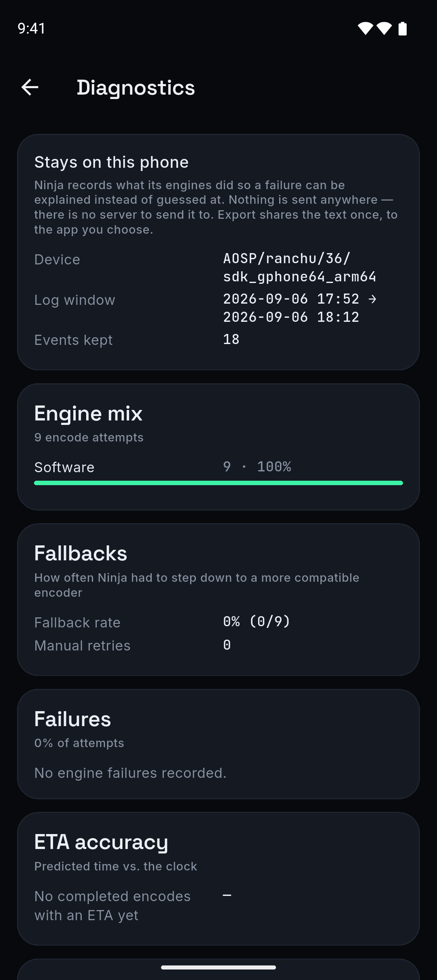Screen dimensions: 437x980
Task: Open the ETA accuracy card heading
Action: coord(101,842)
